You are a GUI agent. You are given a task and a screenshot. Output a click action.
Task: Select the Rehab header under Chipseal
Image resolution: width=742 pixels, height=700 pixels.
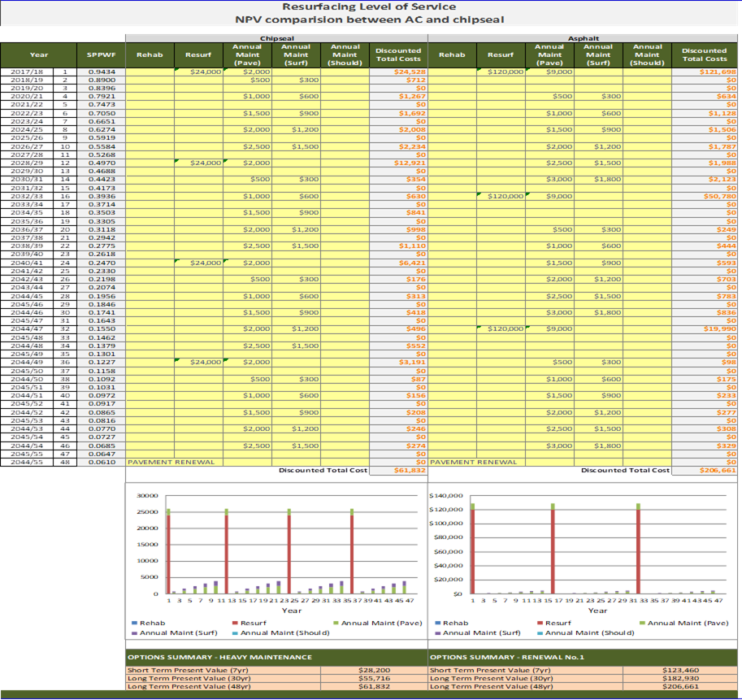pyautogui.click(x=150, y=55)
